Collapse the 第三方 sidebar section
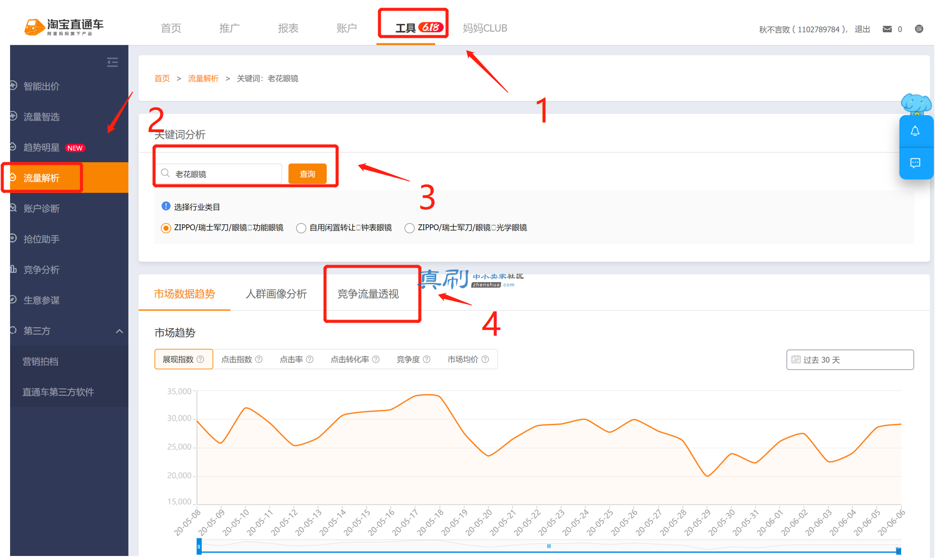This screenshot has width=941, height=560. pyautogui.click(x=120, y=331)
